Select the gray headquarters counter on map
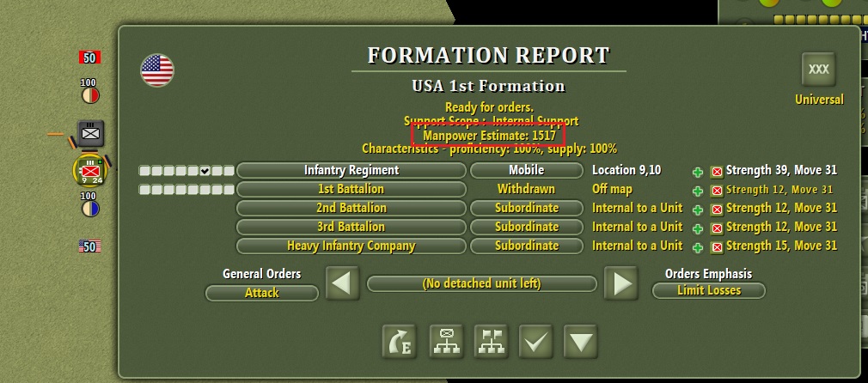868x383 pixels. click(x=90, y=133)
